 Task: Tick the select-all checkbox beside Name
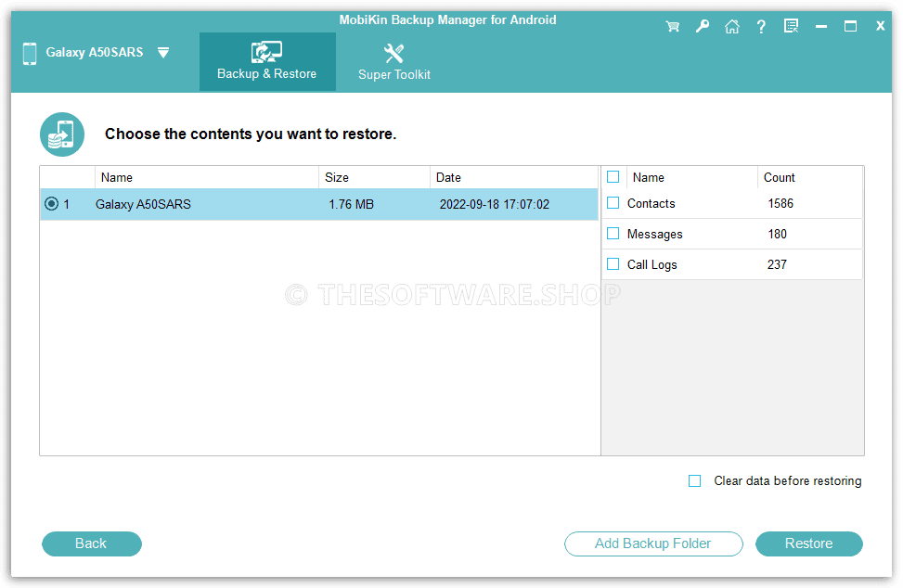(x=613, y=176)
